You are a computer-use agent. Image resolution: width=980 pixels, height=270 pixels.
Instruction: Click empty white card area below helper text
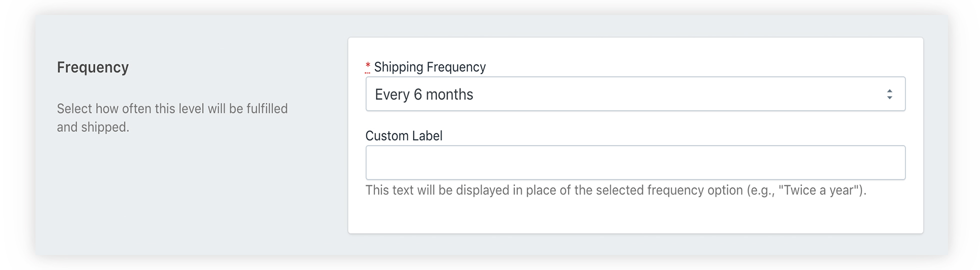pos(635,216)
